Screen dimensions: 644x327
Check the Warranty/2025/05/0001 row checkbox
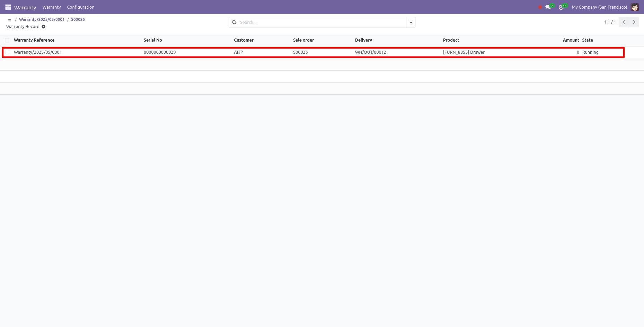click(x=7, y=52)
